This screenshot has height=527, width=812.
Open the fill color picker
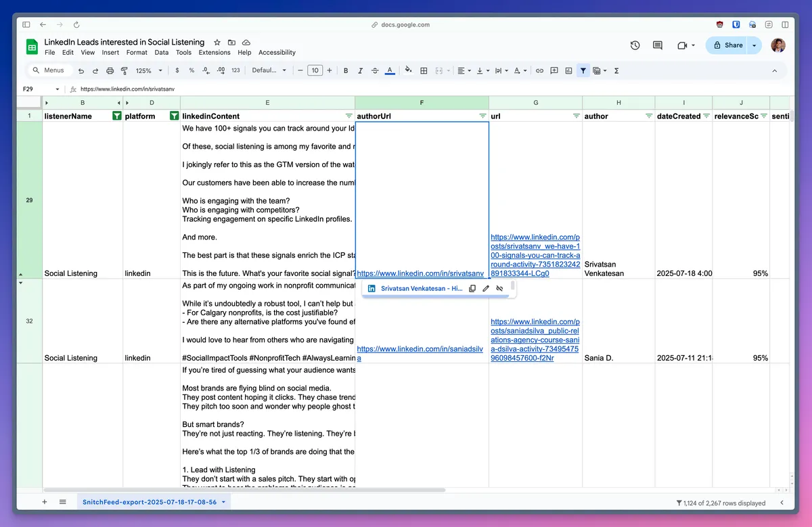408,70
